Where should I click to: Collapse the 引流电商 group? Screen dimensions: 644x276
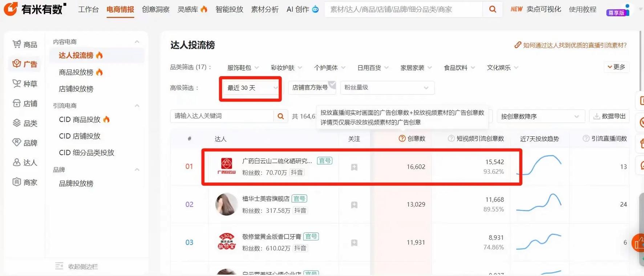[137, 106]
